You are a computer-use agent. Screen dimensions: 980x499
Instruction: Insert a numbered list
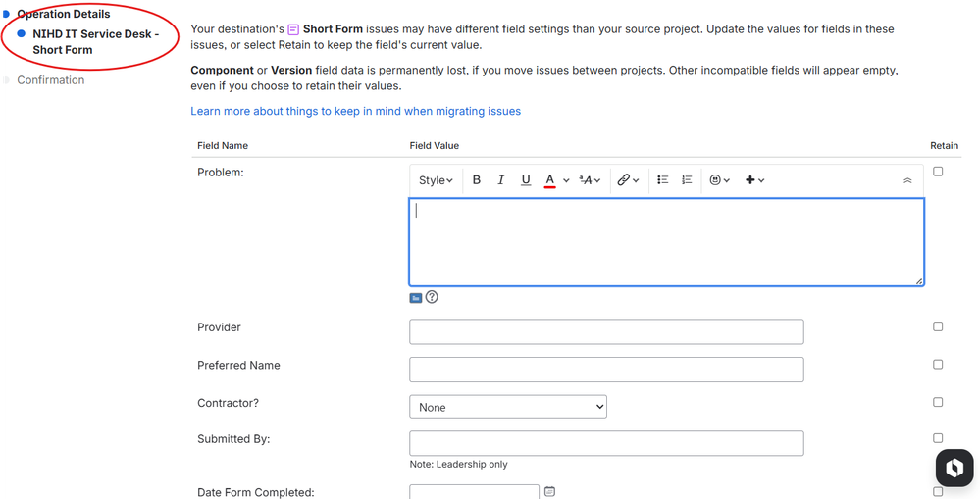(687, 179)
